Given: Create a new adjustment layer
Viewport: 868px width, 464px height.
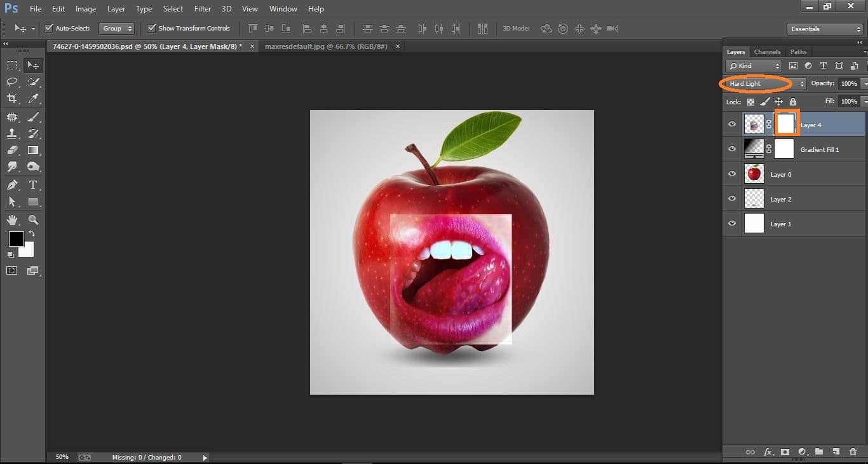Looking at the screenshot, I should click(x=801, y=452).
